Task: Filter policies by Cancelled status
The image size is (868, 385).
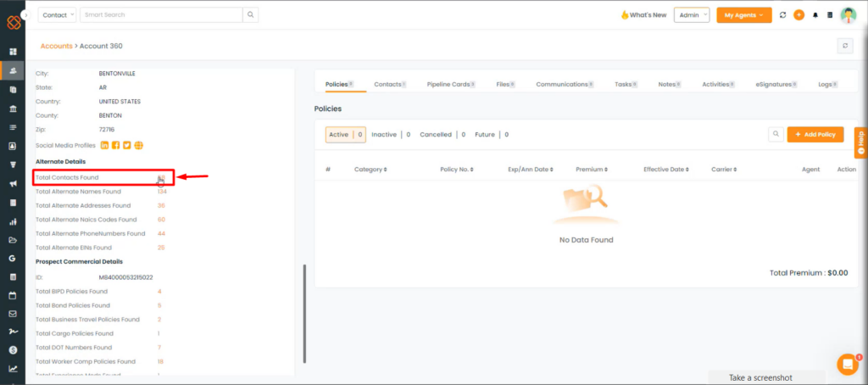Action: (x=442, y=135)
